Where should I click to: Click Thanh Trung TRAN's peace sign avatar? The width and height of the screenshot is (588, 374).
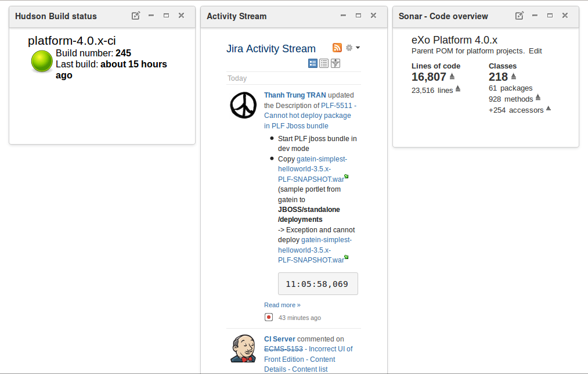tap(243, 106)
